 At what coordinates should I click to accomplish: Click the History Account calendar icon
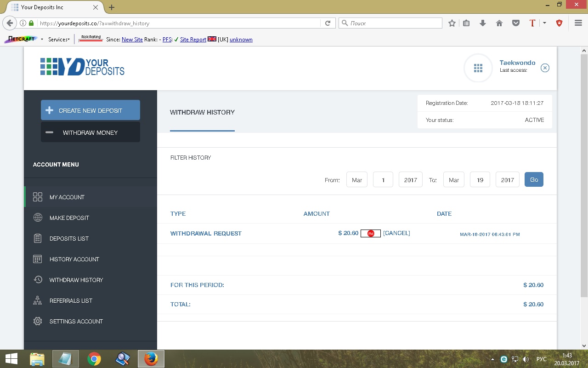[x=38, y=259]
